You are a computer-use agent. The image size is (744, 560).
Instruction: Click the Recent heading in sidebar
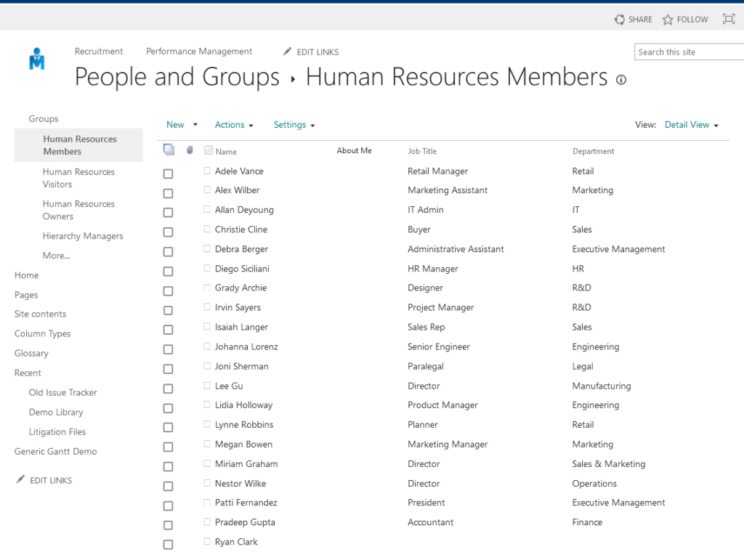28,373
